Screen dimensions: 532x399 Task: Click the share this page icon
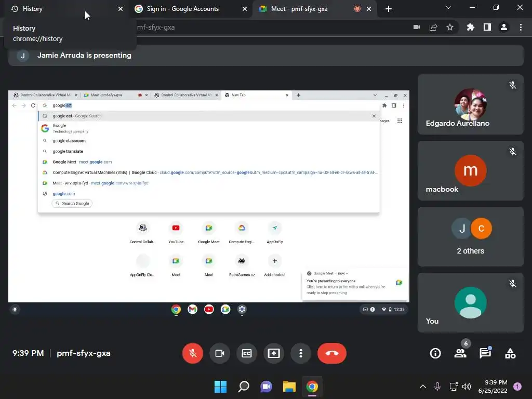[x=433, y=27]
